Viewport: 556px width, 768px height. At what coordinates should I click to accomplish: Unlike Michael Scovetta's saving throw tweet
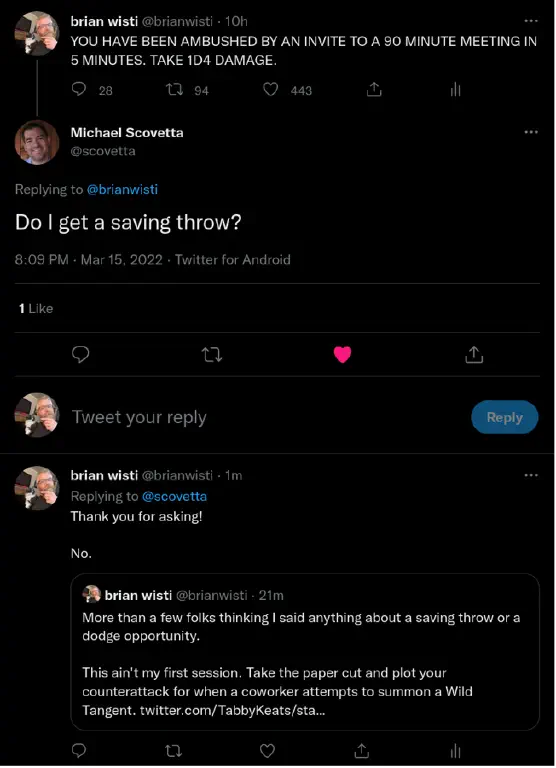342,354
